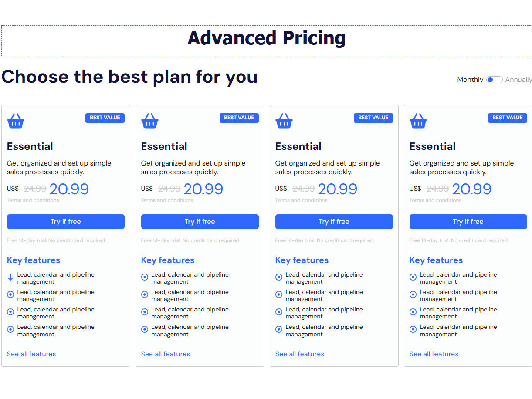
Task: Click last feature bullet icon in third card
Action: click(279, 329)
